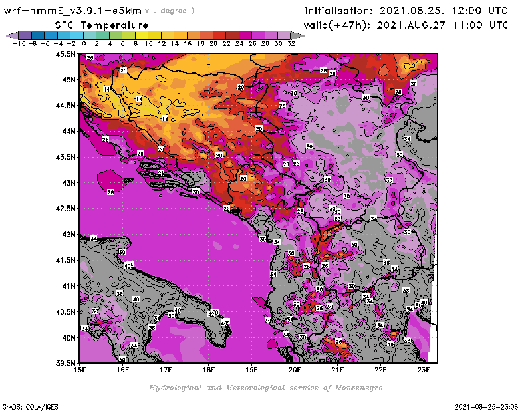This screenshot has width=532, height=411.
Task: Click the legend value '32' on color scale
Action: [x=291, y=43]
